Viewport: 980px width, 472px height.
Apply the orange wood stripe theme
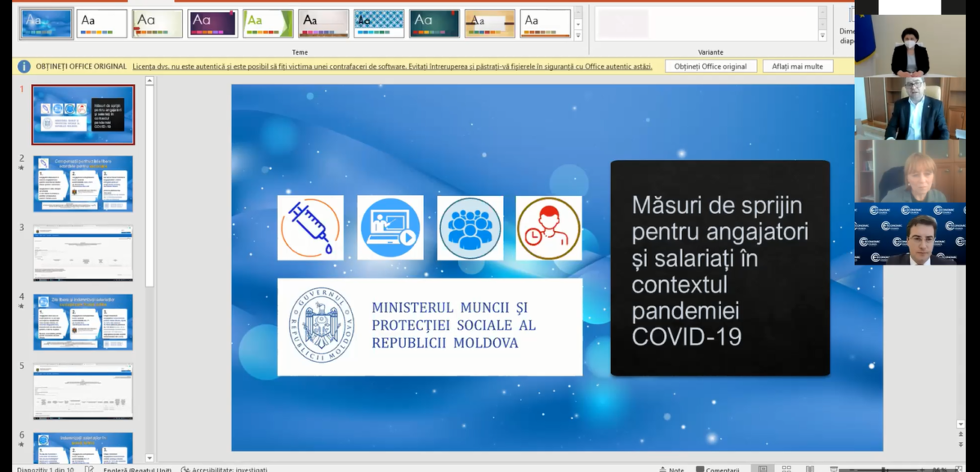pos(490,24)
